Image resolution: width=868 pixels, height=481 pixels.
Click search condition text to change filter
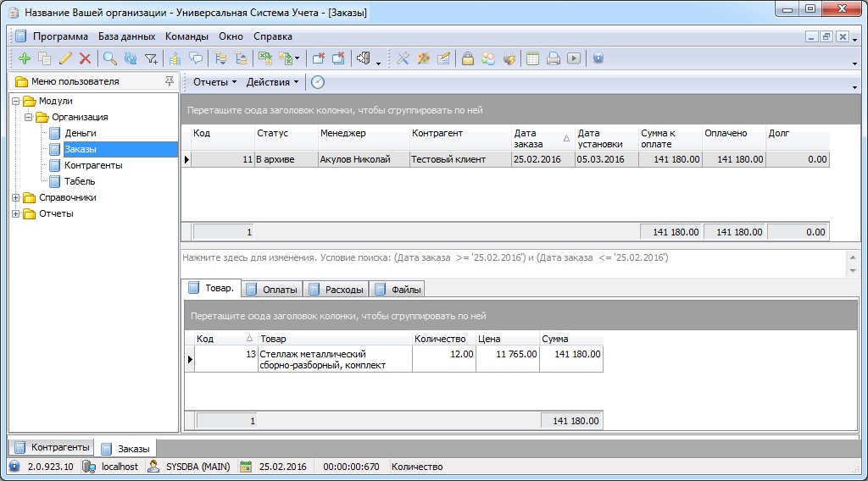[426, 257]
